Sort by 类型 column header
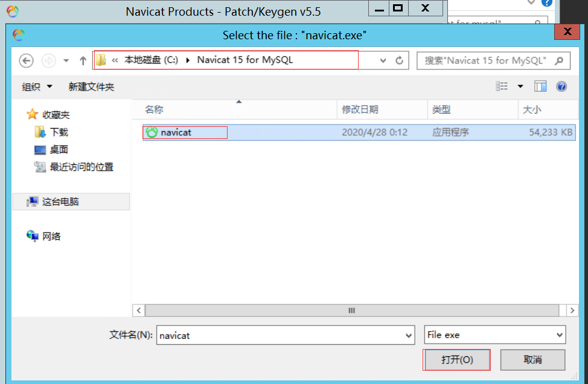The height and width of the screenshot is (384, 588). (473, 109)
